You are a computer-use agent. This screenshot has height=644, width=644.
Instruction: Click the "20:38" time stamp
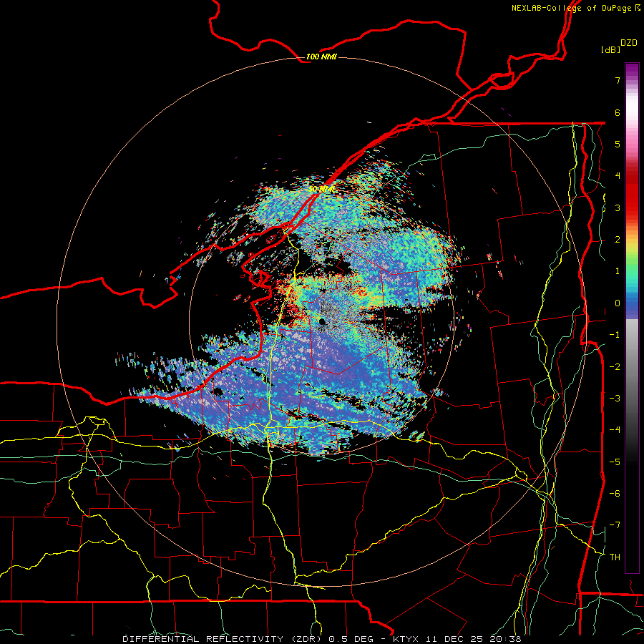pos(506,639)
